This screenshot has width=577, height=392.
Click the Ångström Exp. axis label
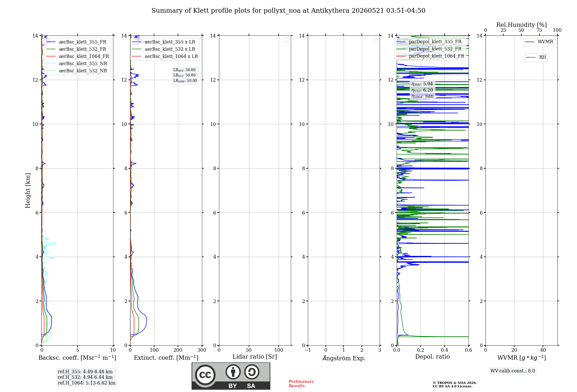tap(344, 358)
